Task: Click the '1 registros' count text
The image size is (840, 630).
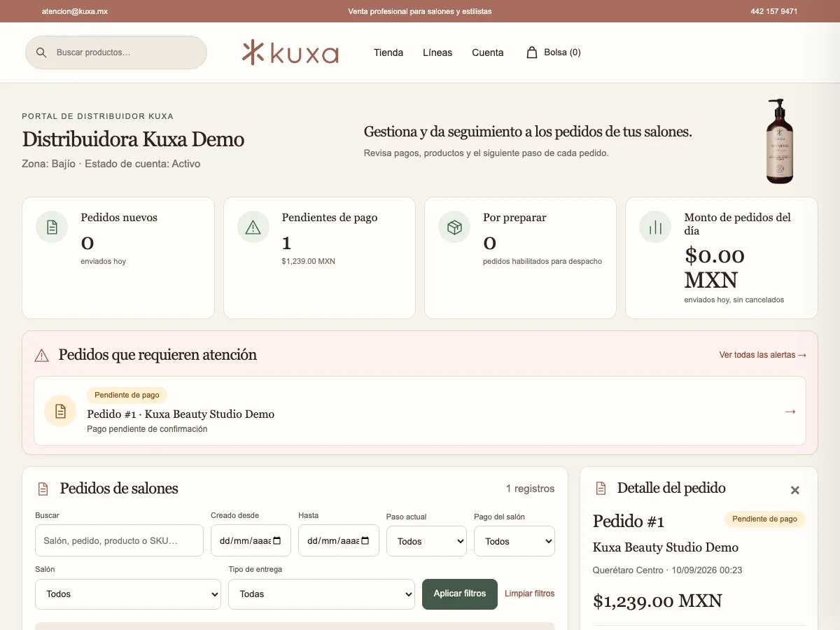Action: point(531,489)
